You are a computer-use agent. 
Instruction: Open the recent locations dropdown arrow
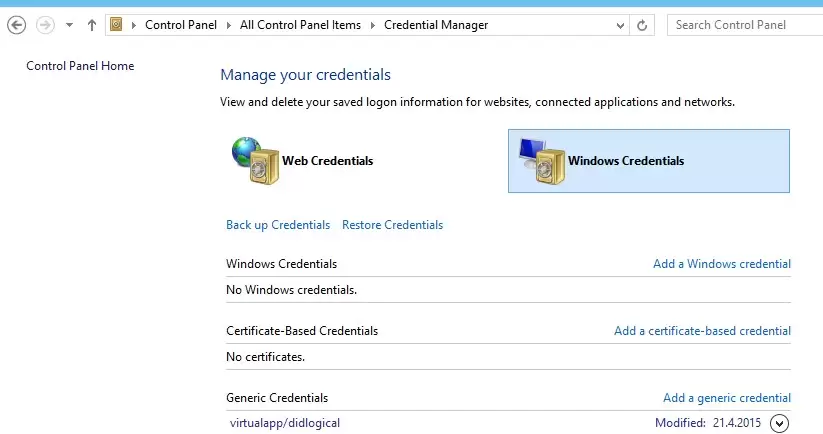point(69,25)
